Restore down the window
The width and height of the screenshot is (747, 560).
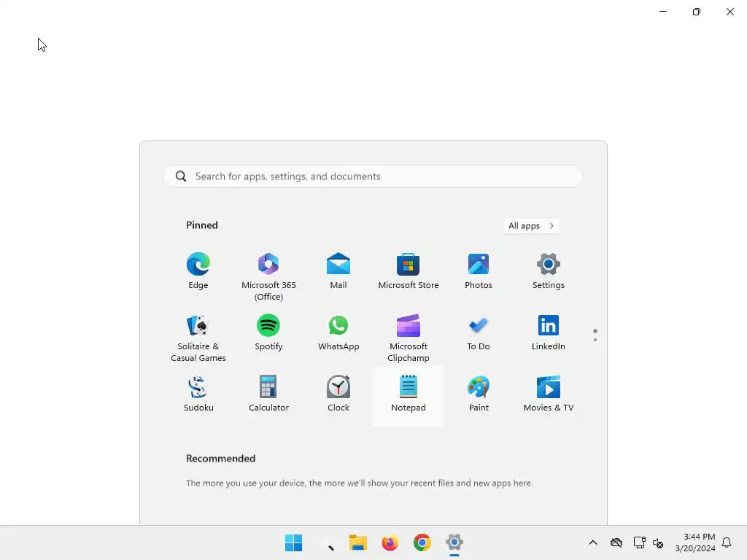tap(697, 12)
